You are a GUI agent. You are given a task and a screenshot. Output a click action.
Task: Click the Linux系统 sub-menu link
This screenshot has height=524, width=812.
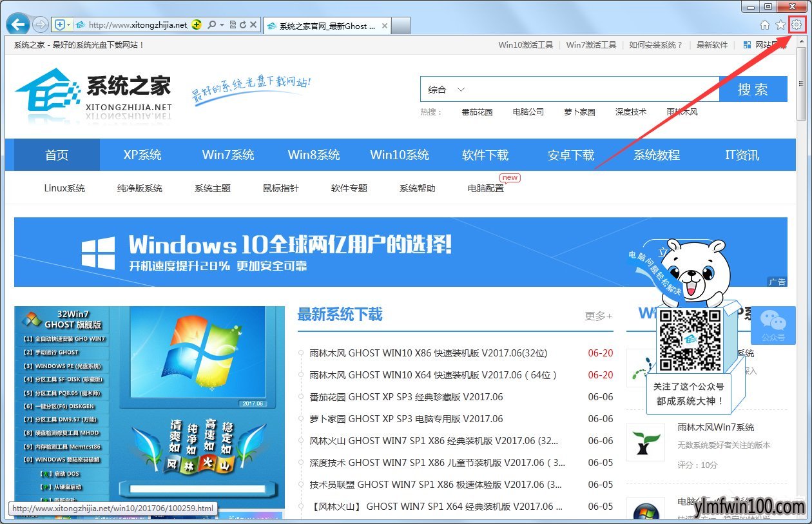(x=64, y=188)
